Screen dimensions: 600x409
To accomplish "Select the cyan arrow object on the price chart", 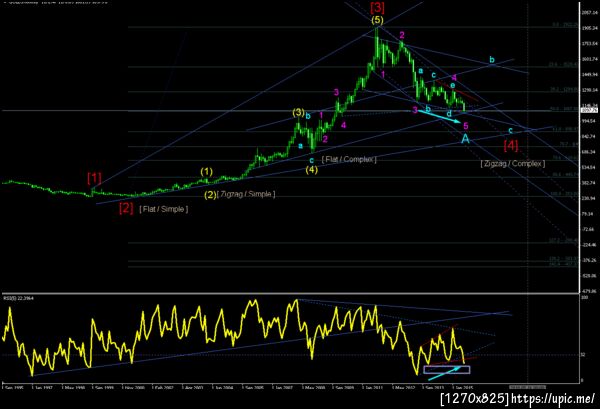I will [439, 116].
